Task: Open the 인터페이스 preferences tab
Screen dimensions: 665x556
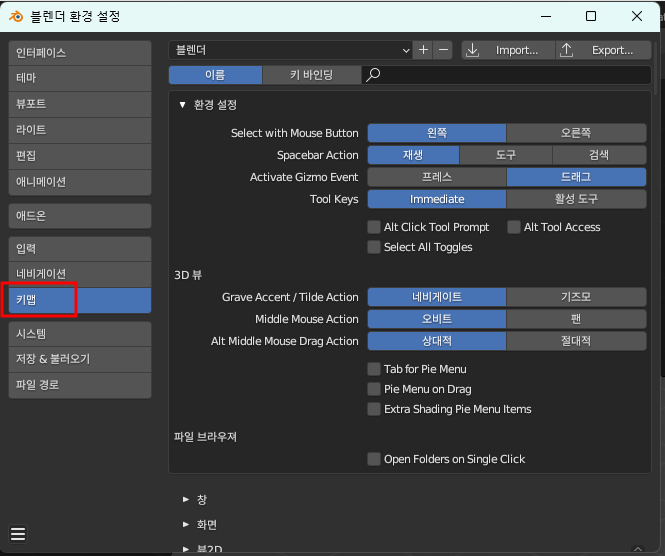Action: coord(80,53)
